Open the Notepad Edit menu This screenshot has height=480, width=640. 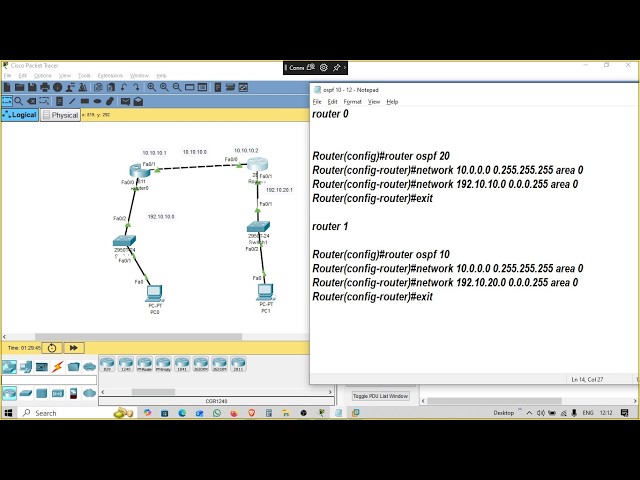(x=333, y=102)
